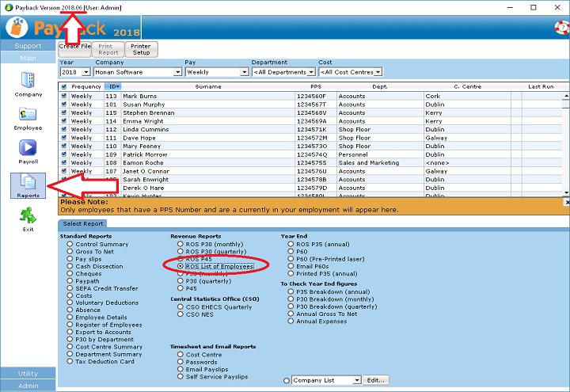
Task: Click the Print Report button
Action: [108, 49]
